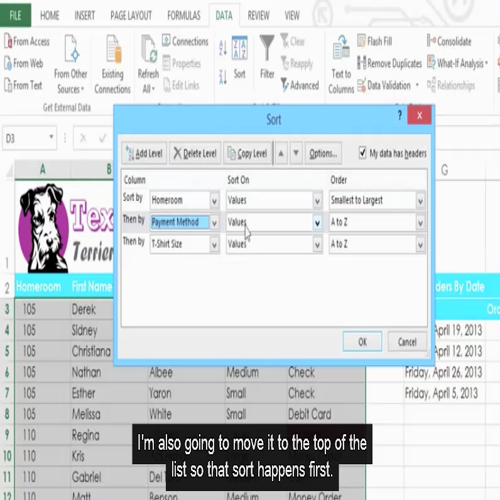Image resolution: width=500 pixels, height=500 pixels.
Task: Open From Other Sources menu
Action: 71,64
